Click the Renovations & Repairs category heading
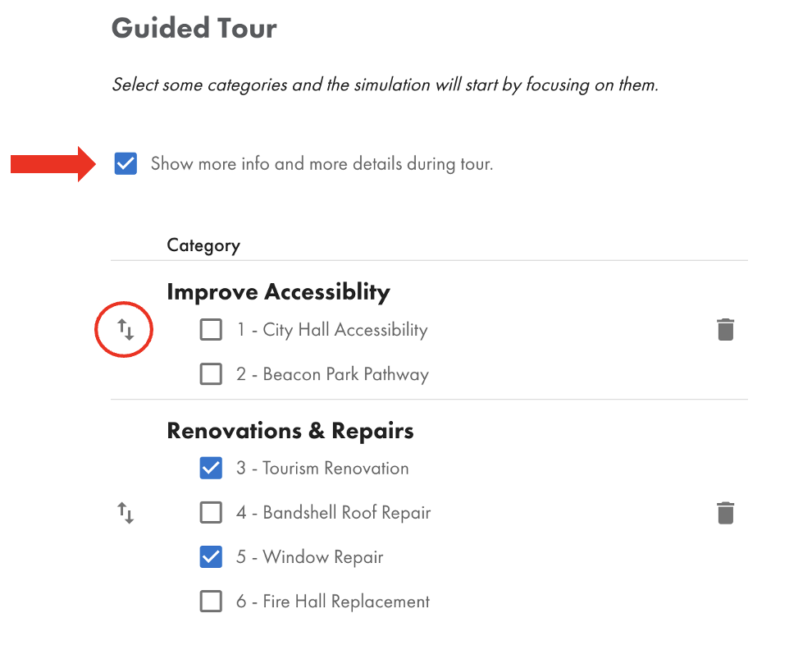The width and height of the screenshot is (812, 668). pyautogui.click(x=290, y=431)
